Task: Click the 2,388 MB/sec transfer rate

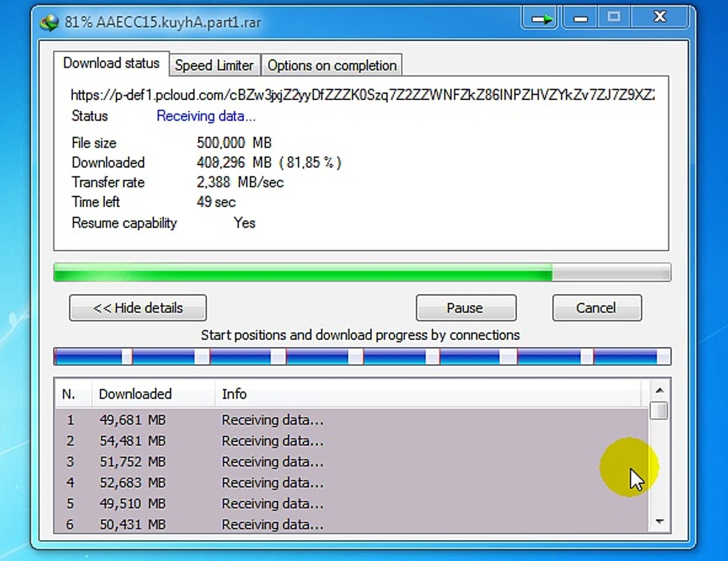Action: (x=240, y=182)
